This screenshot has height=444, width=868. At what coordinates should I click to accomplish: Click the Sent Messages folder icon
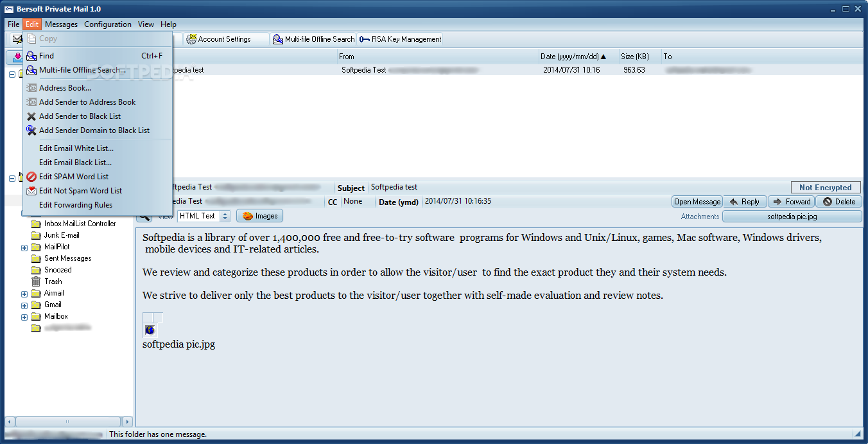[x=36, y=259]
